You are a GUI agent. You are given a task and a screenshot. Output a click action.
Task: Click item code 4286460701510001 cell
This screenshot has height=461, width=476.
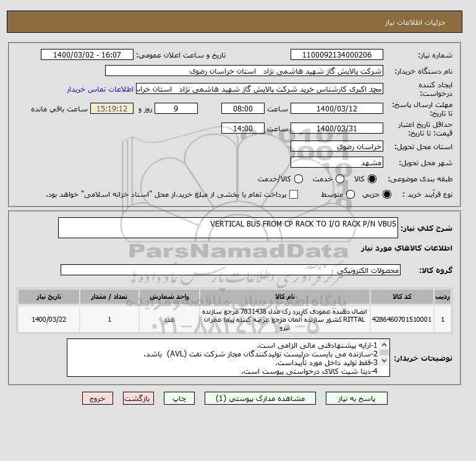[402, 319]
